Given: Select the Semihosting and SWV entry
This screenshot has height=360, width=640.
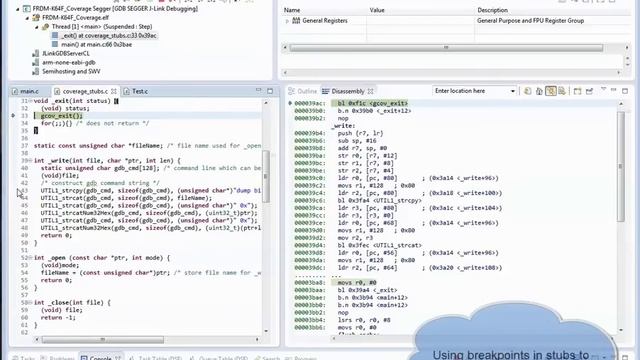Looking at the screenshot, I should [71, 71].
